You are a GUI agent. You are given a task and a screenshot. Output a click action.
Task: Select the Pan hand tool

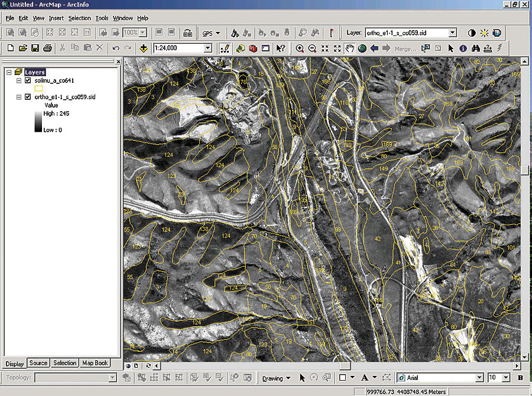349,48
